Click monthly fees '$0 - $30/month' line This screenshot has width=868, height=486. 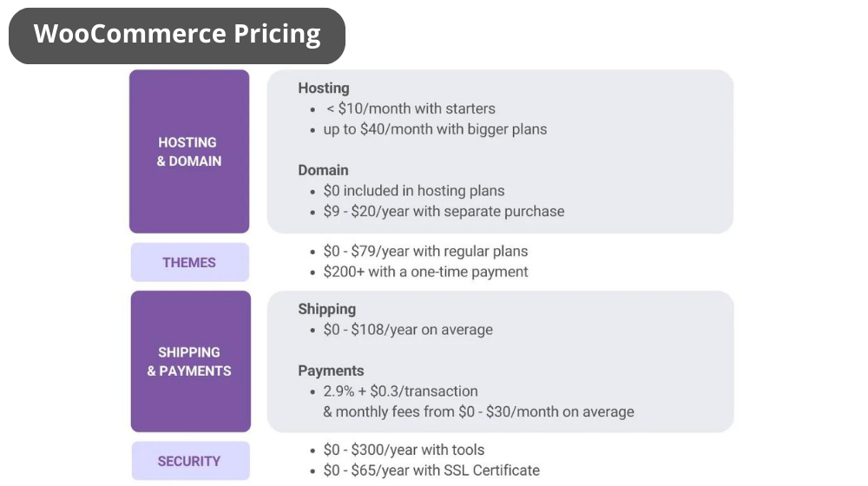pyautogui.click(x=479, y=411)
